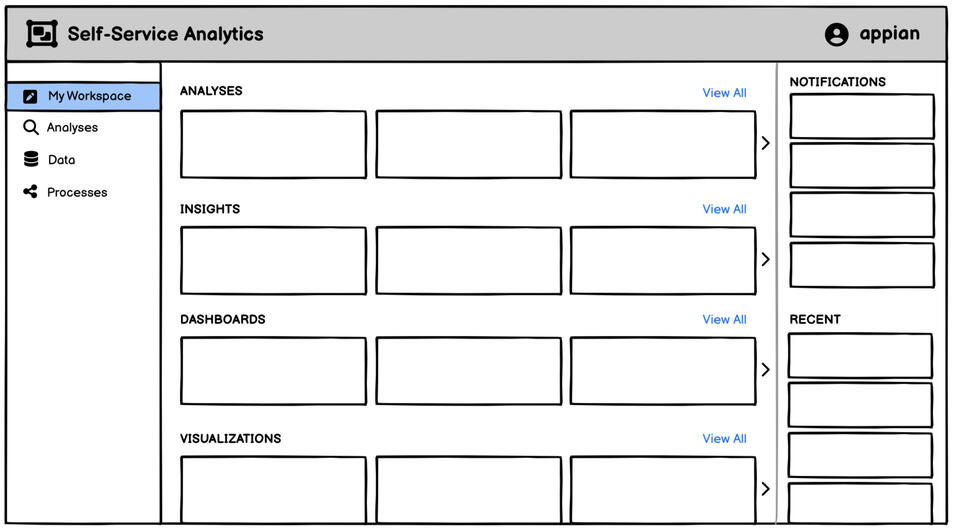Click View All next to Analyses
This screenshot has height=532, width=956.
tap(724, 93)
